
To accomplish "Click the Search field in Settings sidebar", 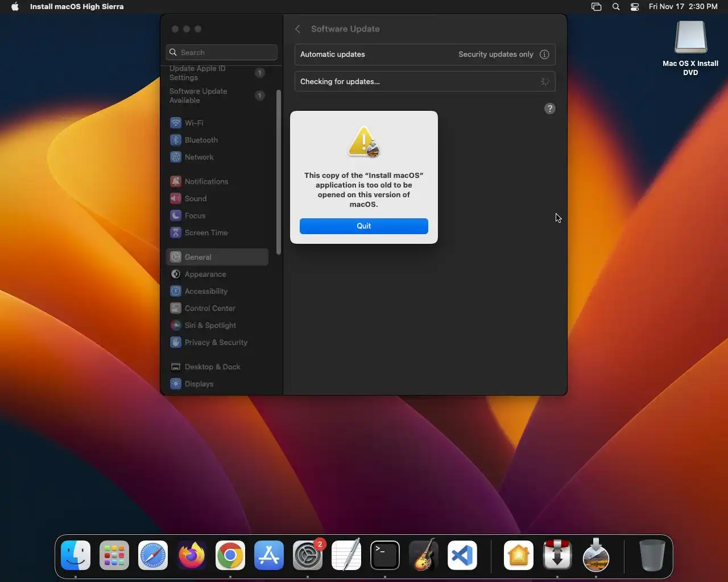I will 222,52.
